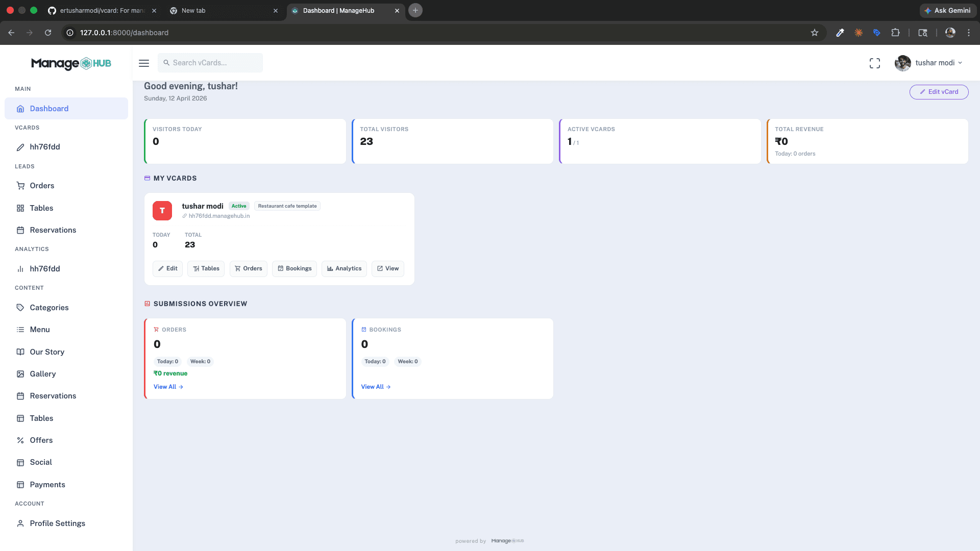The width and height of the screenshot is (980, 551).
Task: Open the tushar modi user dropdown
Action: click(928, 63)
